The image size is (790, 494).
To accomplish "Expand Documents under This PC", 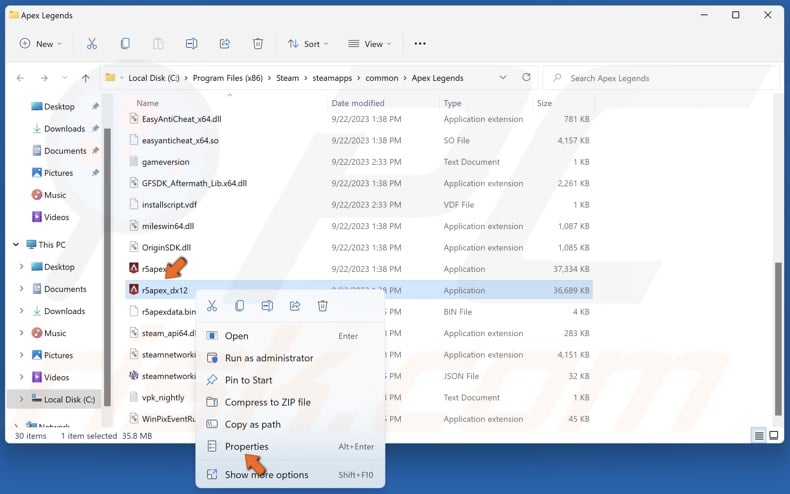I will [x=22, y=289].
